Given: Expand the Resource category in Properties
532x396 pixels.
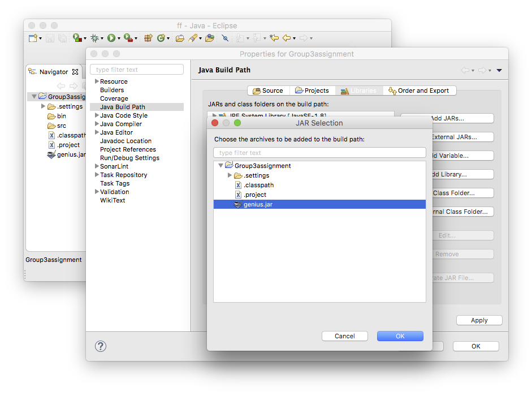Looking at the screenshot, I should tap(97, 81).
